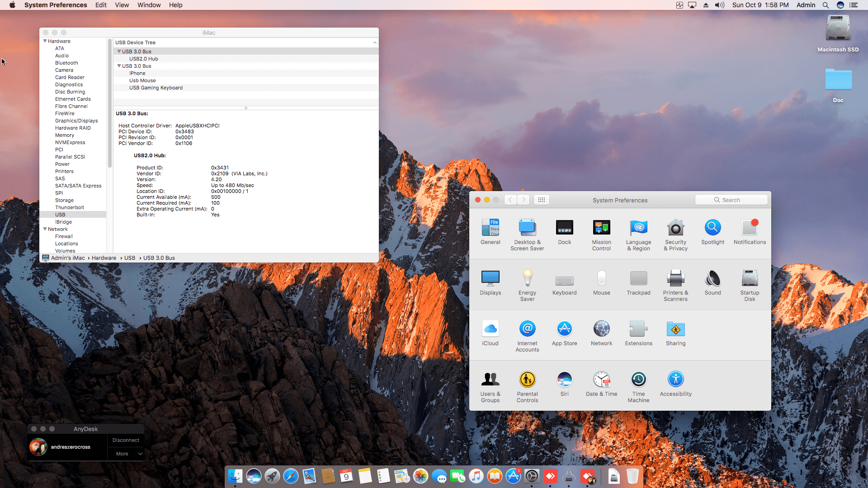Click Show All grid button in System Preferences
This screenshot has height=488, width=868.
tap(541, 200)
